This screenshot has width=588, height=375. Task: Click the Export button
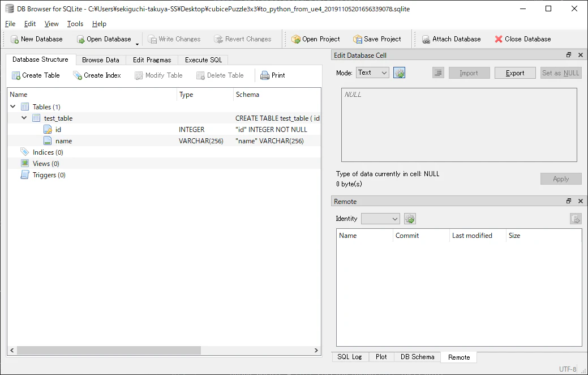(x=515, y=73)
